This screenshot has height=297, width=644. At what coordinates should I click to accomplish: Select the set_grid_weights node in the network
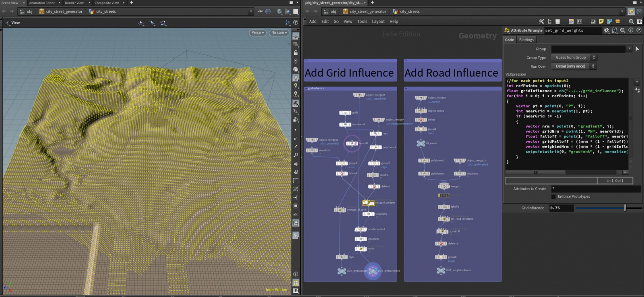(368, 203)
